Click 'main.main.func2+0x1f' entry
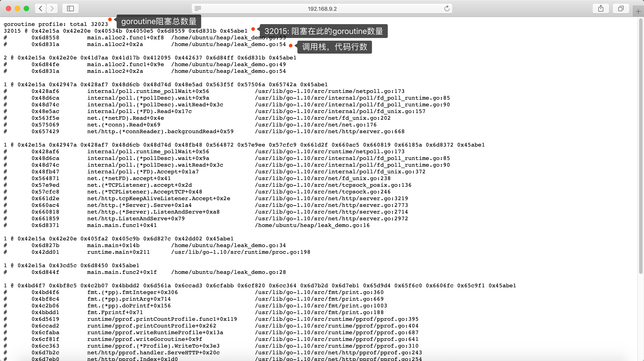 122,272
